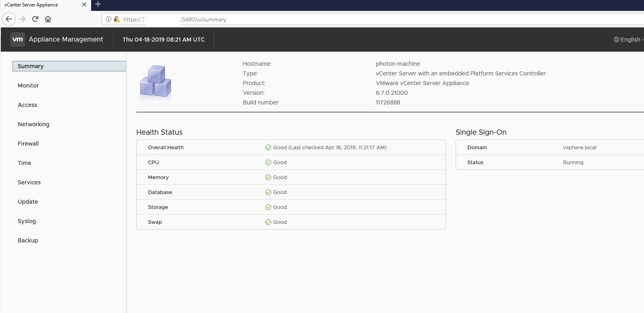Viewport: 644px width, 313px height.
Task: Close the vCenter Server Appliance tab
Action: (84, 5)
